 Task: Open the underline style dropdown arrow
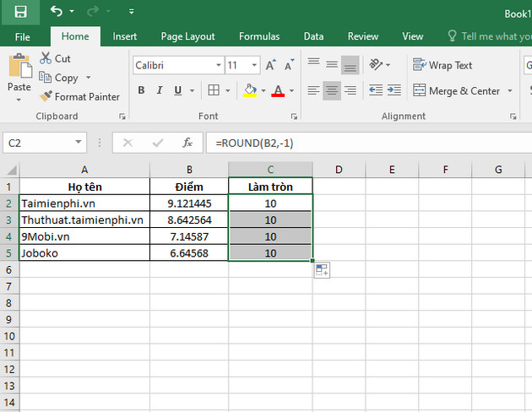click(x=192, y=90)
